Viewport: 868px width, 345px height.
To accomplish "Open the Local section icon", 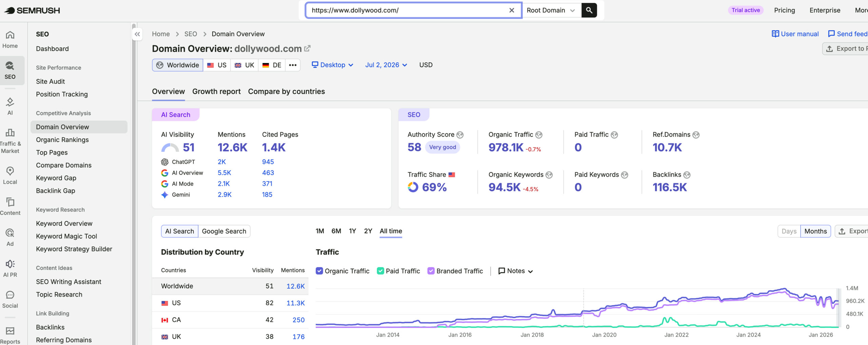I will click(10, 175).
